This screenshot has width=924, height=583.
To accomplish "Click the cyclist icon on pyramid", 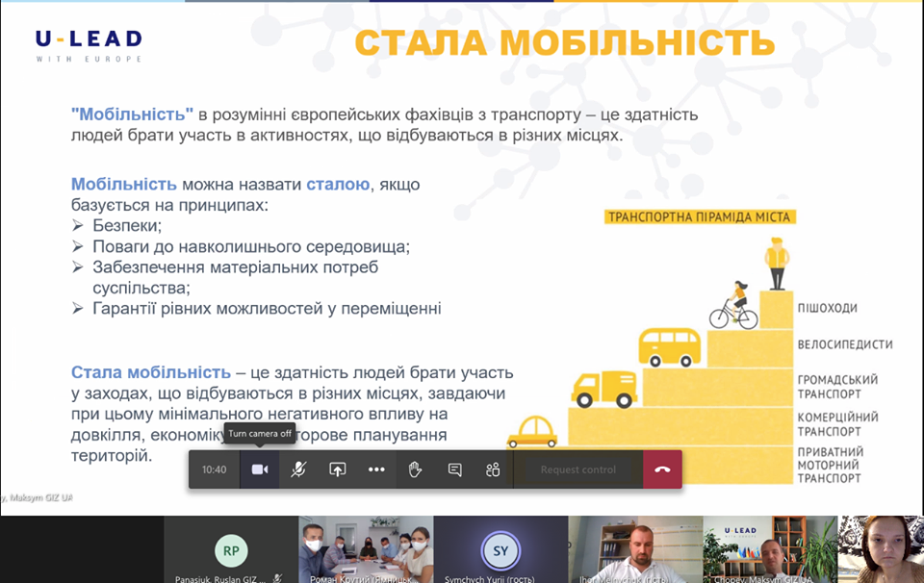I will pyautogui.click(x=734, y=306).
